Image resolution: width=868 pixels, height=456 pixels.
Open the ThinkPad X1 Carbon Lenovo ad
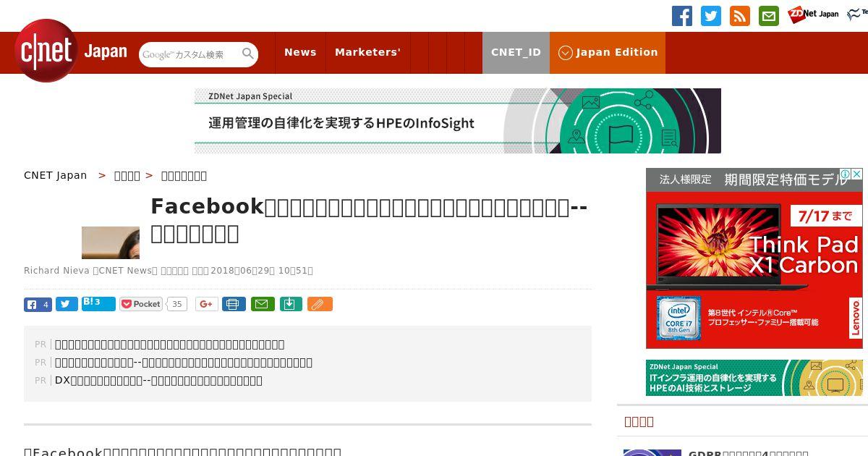click(754, 258)
